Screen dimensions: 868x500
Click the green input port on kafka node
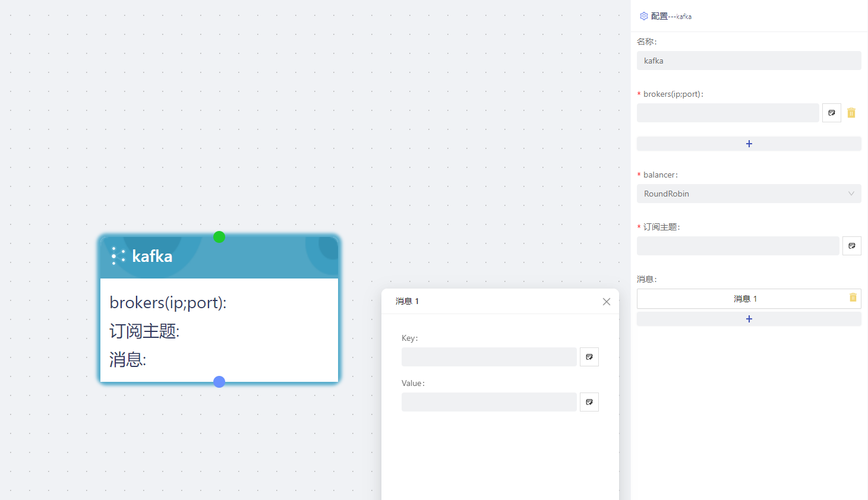tap(219, 237)
